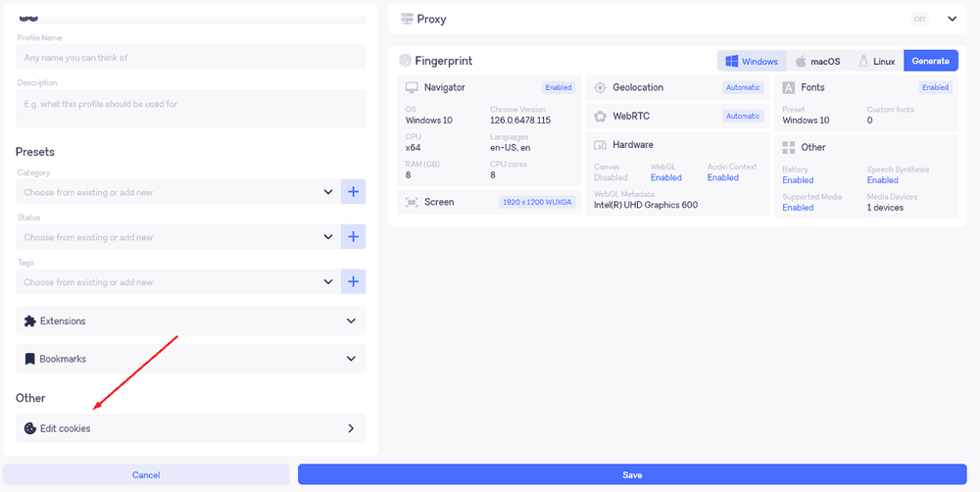Click the WebGL Metadata Intel(R) UHD Graphics 600
The width and height of the screenshot is (980, 492).
pos(646,205)
